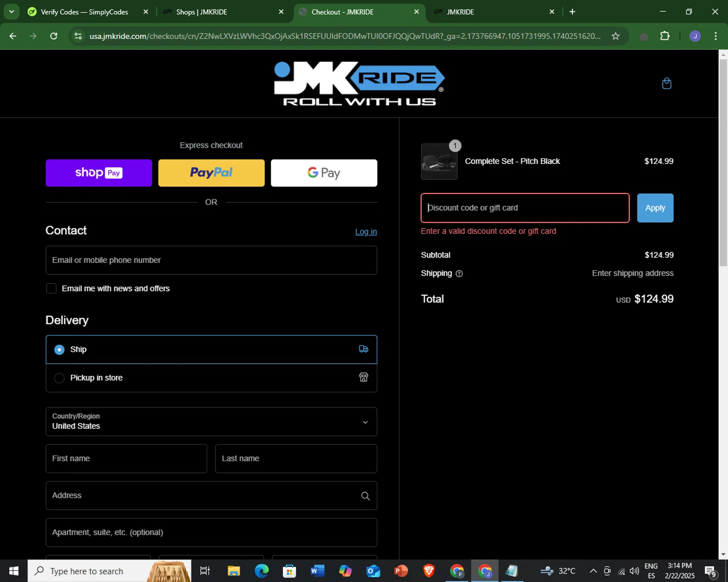
Task: Click the address search magnifier icon
Action: pos(365,496)
